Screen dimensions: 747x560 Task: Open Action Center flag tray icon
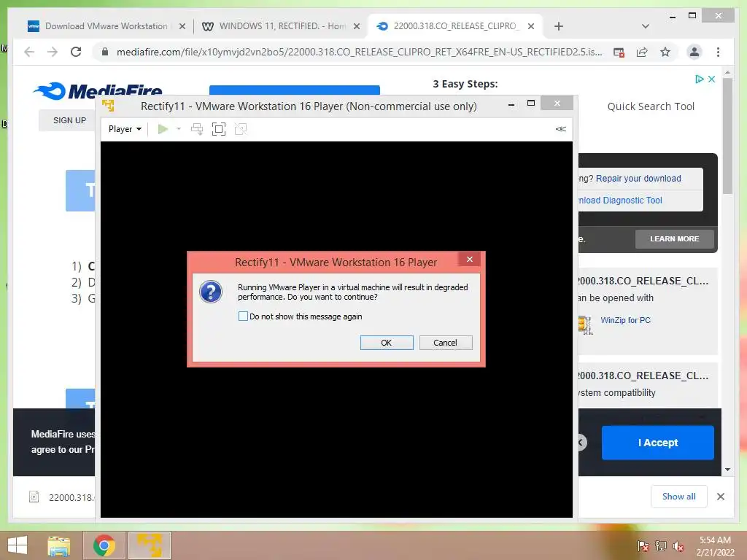[643, 546]
